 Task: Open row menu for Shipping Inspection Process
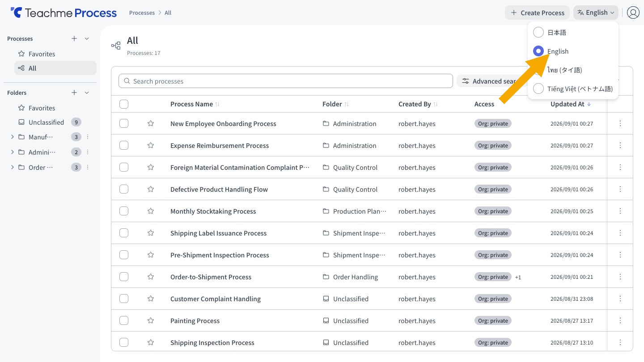click(620, 342)
